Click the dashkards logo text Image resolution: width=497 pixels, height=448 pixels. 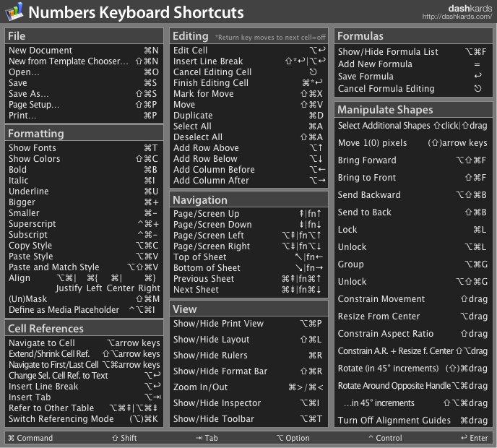[470, 8]
